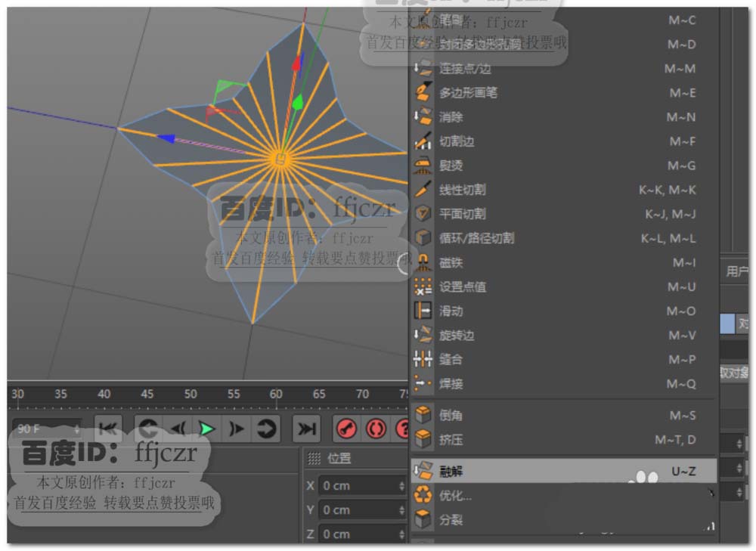This screenshot has width=756, height=551.
Task: Toggle autokeying red button
Action: click(x=376, y=428)
